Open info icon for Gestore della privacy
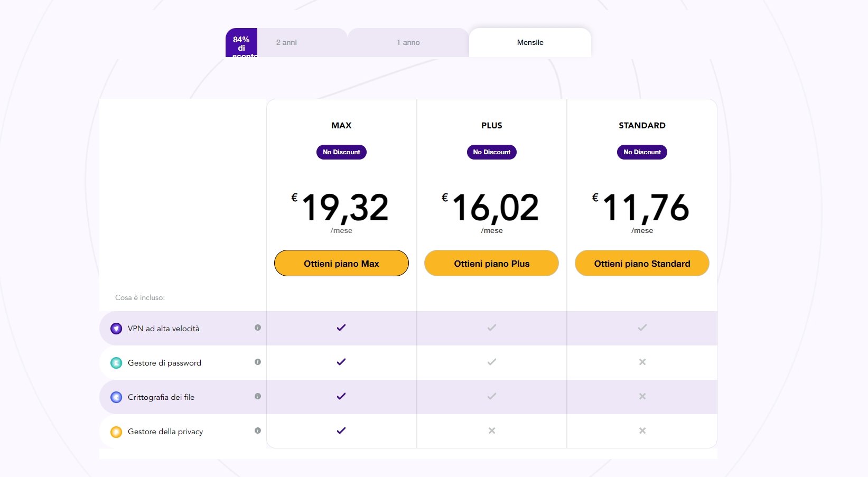The image size is (868, 477). tap(258, 431)
